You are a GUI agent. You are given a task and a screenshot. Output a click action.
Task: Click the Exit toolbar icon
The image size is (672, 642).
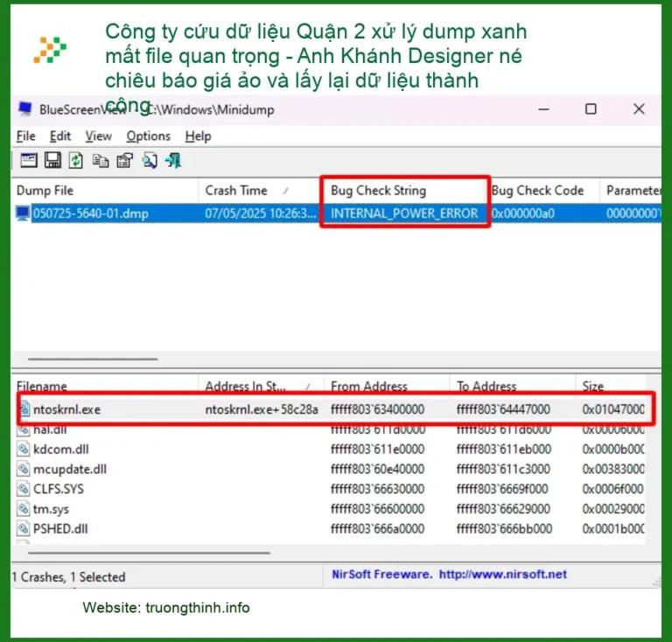(x=173, y=161)
